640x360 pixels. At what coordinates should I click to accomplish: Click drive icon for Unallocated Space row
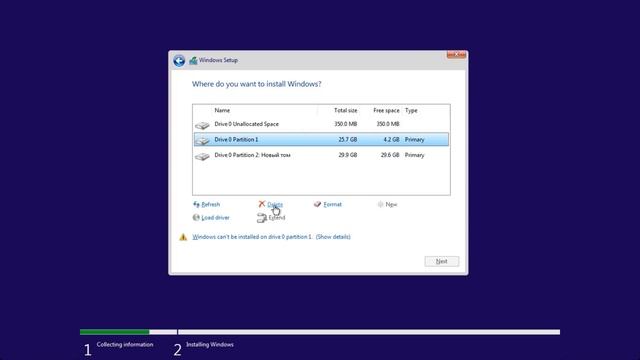pyautogui.click(x=202, y=125)
